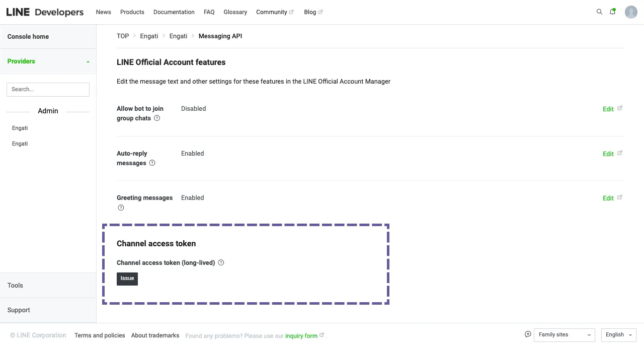Open Tools in the sidebar
Screen dimensions: 644x347
(x=48, y=286)
